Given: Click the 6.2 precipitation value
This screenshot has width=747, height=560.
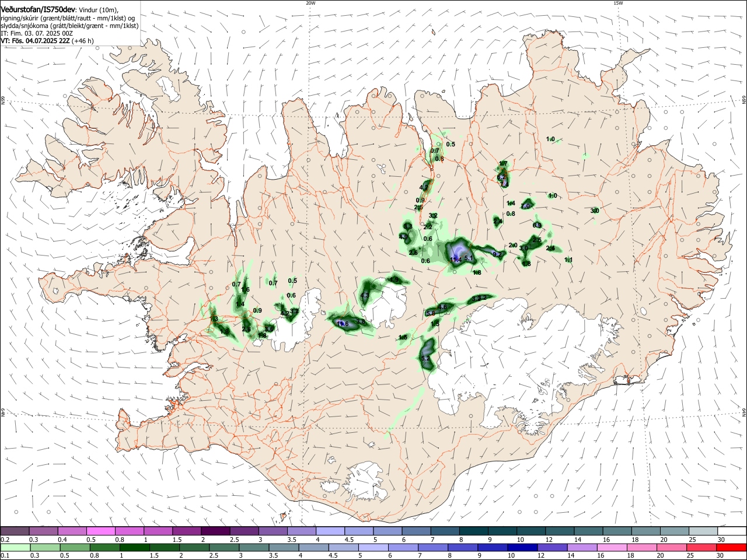Looking at the screenshot, I should [x=501, y=177].
